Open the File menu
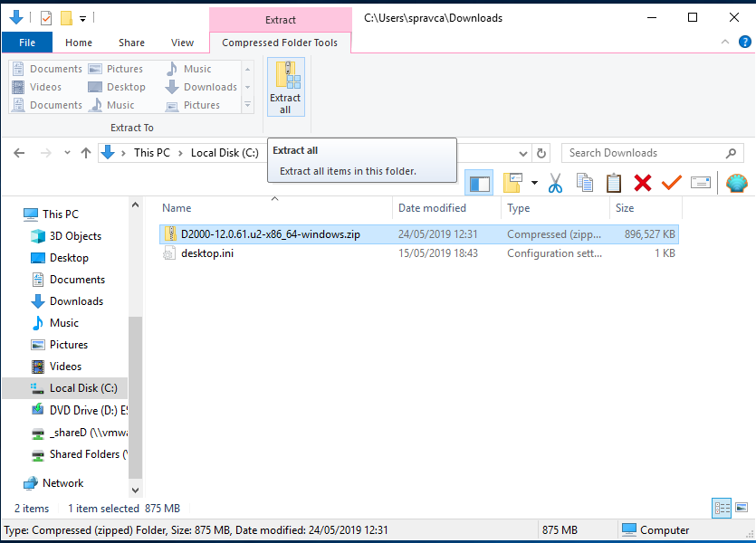Image resolution: width=756 pixels, height=543 pixels. (x=27, y=43)
